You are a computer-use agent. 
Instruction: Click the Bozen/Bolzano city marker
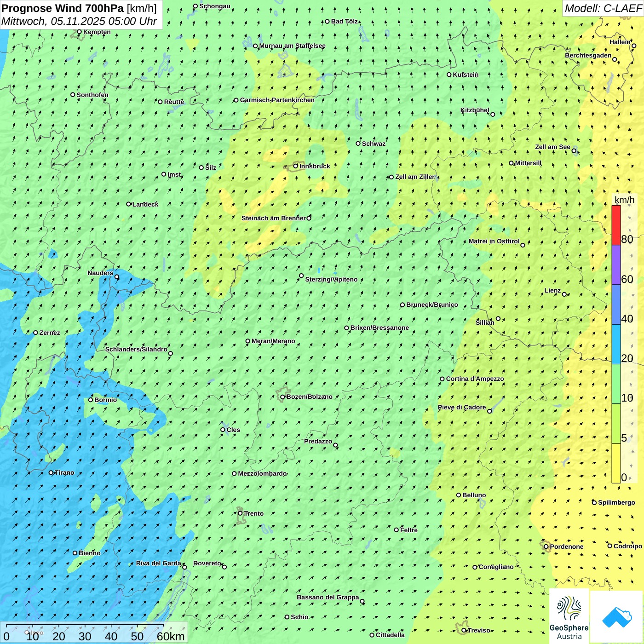coord(282,397)
